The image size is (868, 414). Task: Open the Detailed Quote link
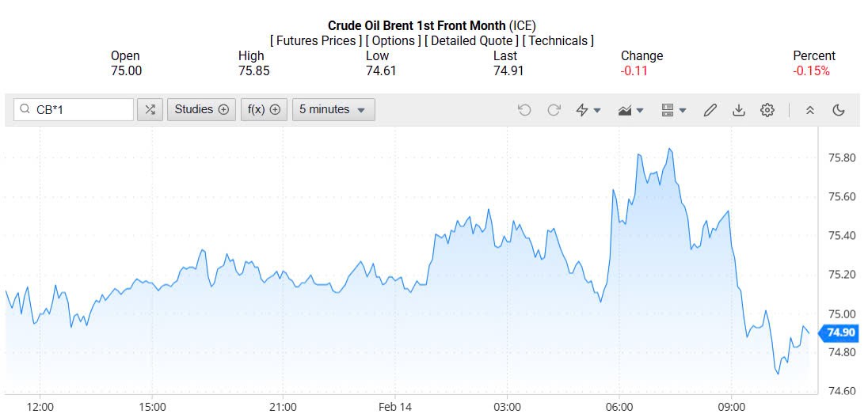pos(471,40)
